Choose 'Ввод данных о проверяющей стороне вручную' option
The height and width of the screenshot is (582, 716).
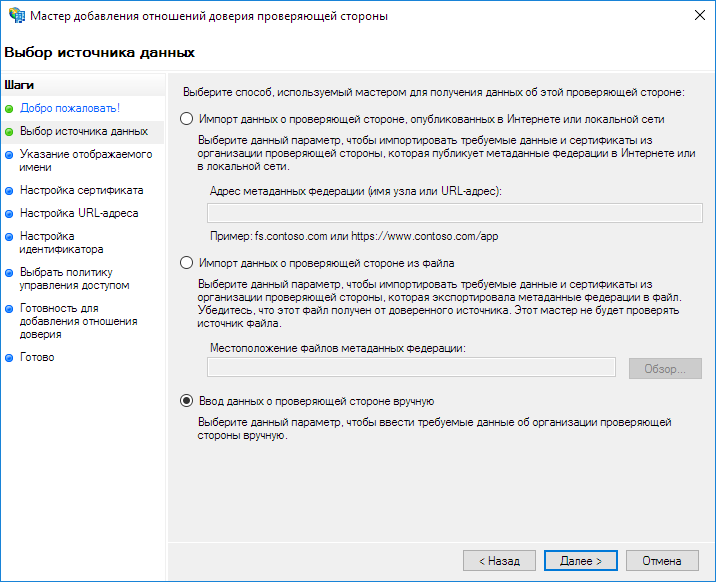point(186,401)
